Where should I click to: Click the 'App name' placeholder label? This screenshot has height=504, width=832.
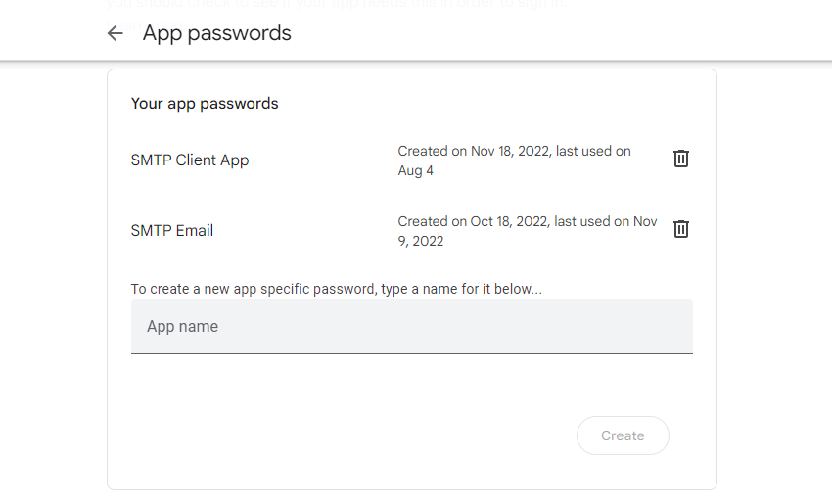[182, 326]
